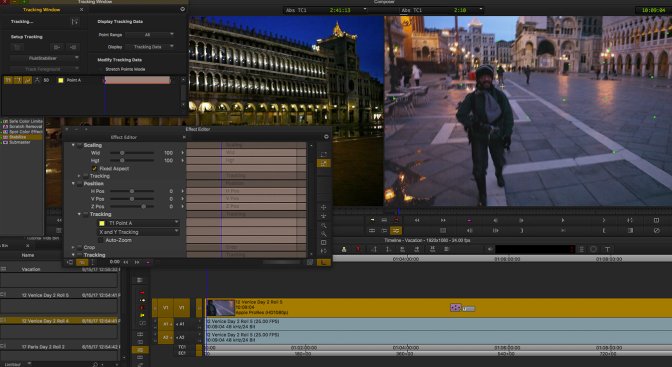Open the Display dropdown showing Tracking Data

click(x=150, y=47)
